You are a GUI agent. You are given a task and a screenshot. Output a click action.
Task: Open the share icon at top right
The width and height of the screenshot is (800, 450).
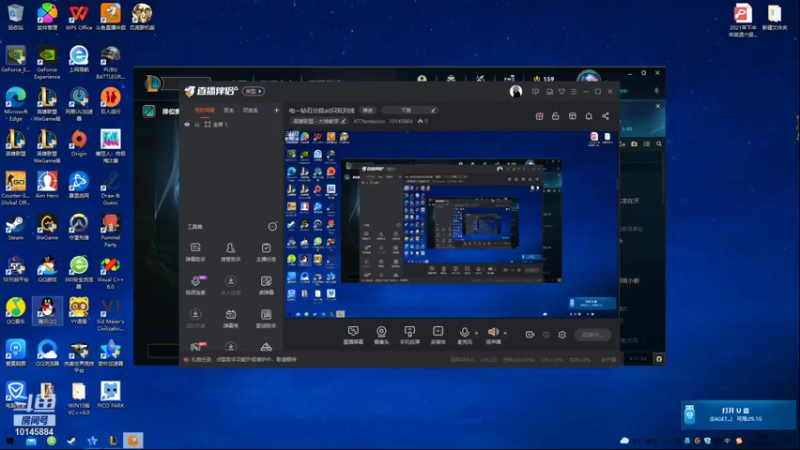click(x=606, y=116)
